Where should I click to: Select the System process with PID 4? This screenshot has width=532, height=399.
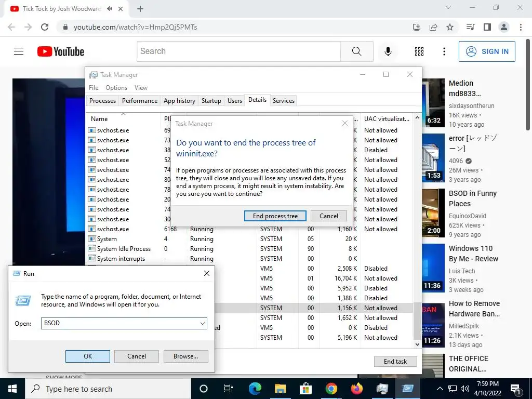[x=250, y=239]
